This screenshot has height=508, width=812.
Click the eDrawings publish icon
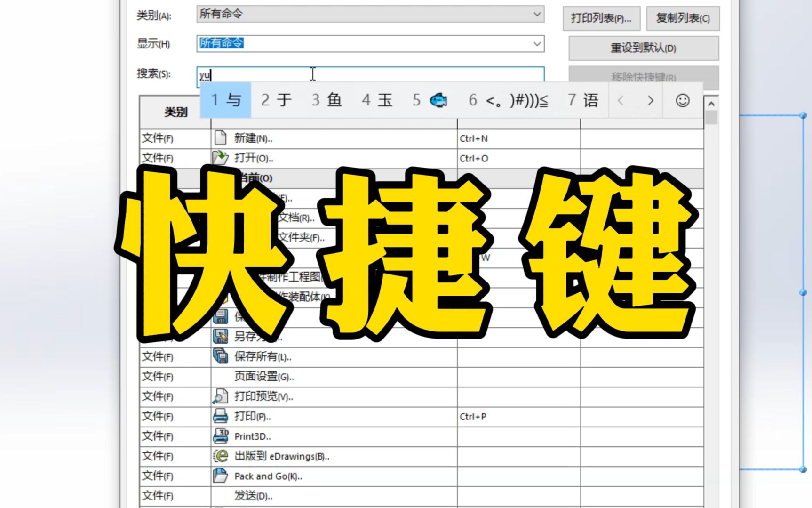(x=220, y=456)
